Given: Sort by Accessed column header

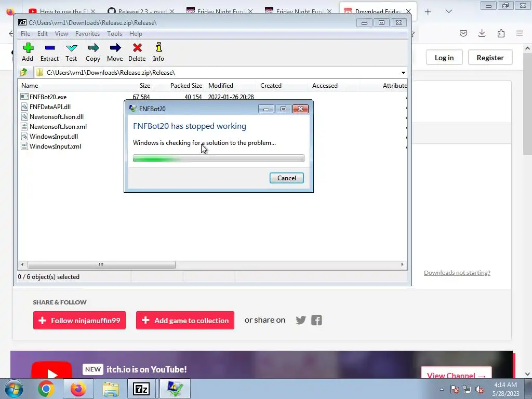Looking at the screenshot, I should [x=335, y=86].
